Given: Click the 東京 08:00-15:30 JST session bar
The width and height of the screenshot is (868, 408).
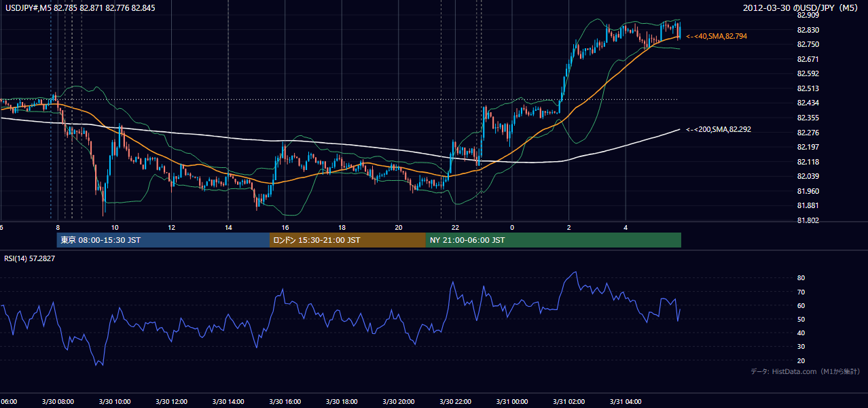Looking at the screenshot, I should point(163,240).
